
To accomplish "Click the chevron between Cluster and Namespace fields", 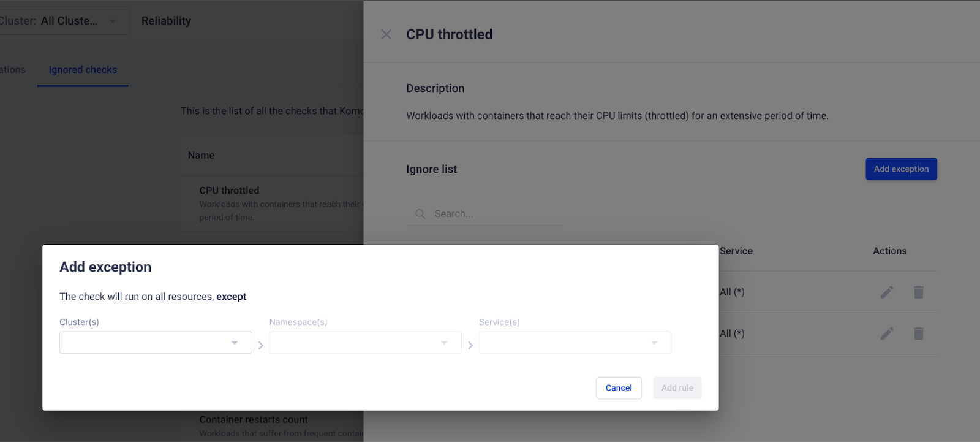I will [x=261, y=346].
